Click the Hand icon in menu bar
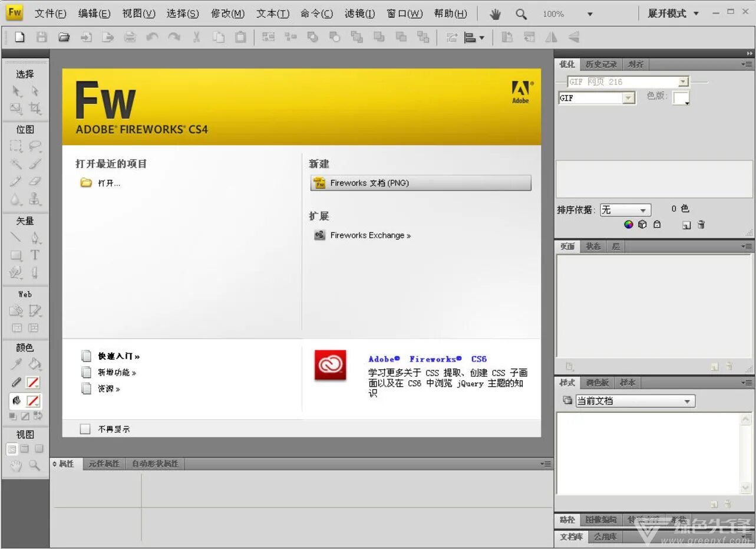Viewport: 756px width, 549px height. [495, 14]
